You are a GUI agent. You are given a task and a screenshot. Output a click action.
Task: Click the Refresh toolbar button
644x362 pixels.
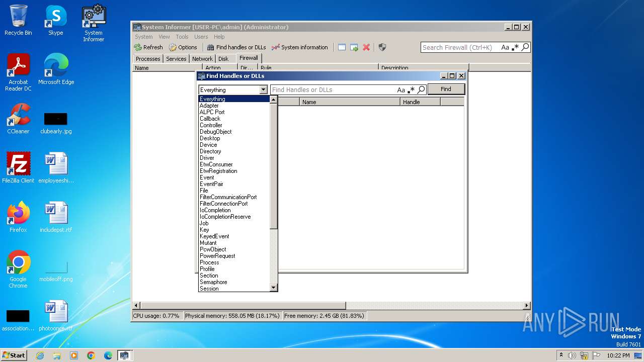tap(148, 47)
